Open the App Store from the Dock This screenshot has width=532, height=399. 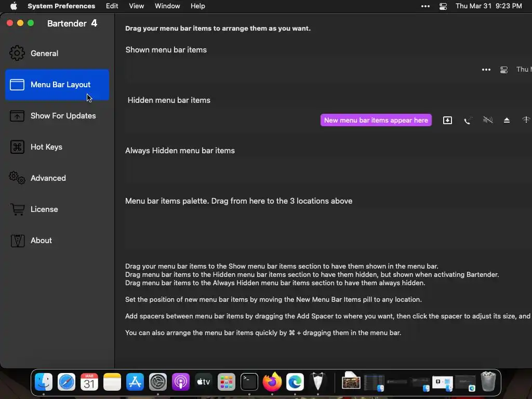(135, 382)
